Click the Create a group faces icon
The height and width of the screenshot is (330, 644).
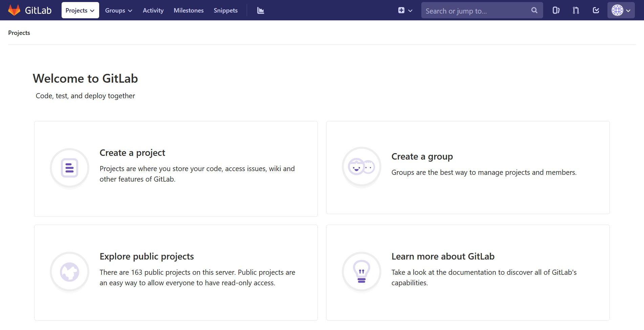[361, 167]
